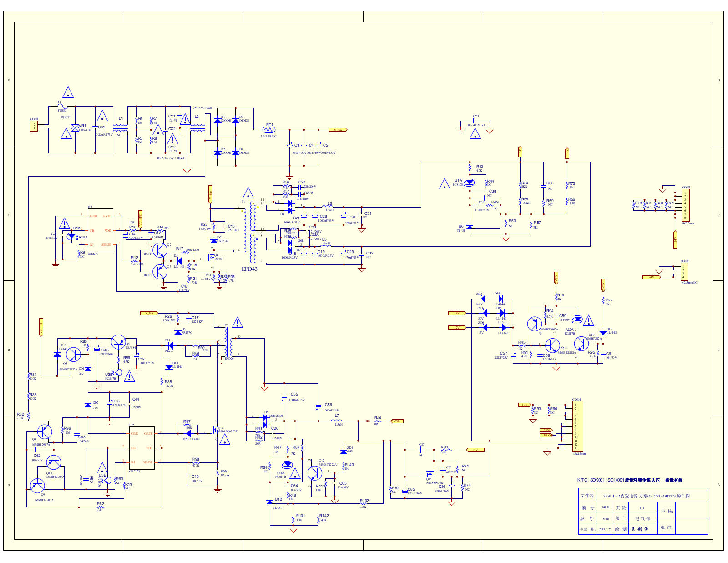
Task: Select the 24V net label beside CON2
Action: coord(652,277)
